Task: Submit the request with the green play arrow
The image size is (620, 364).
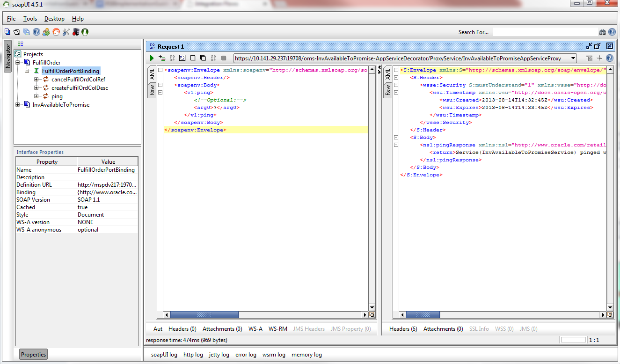Action: pos(152,58)
